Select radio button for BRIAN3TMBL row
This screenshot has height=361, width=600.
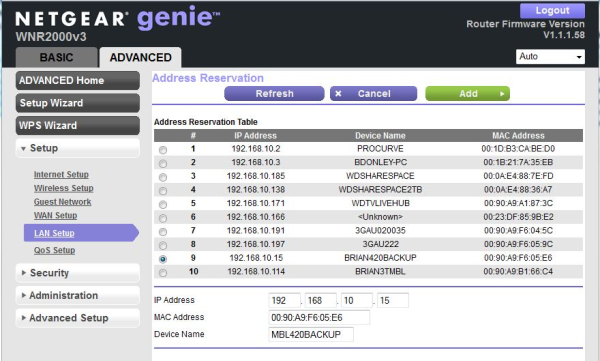(x=163, y=273)
